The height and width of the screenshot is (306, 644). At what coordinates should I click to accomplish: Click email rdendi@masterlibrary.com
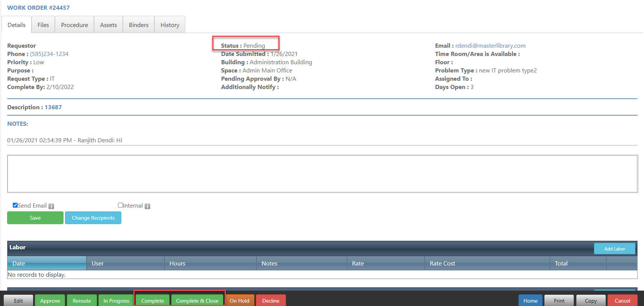tap(490, 46)
